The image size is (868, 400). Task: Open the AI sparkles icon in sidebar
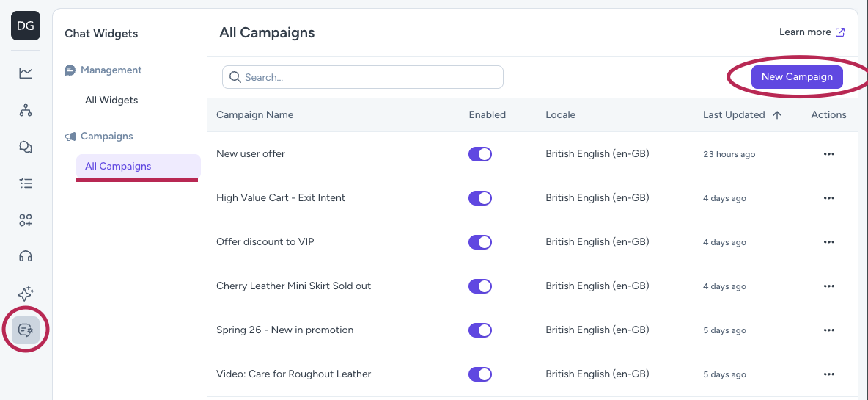(26, 294)
